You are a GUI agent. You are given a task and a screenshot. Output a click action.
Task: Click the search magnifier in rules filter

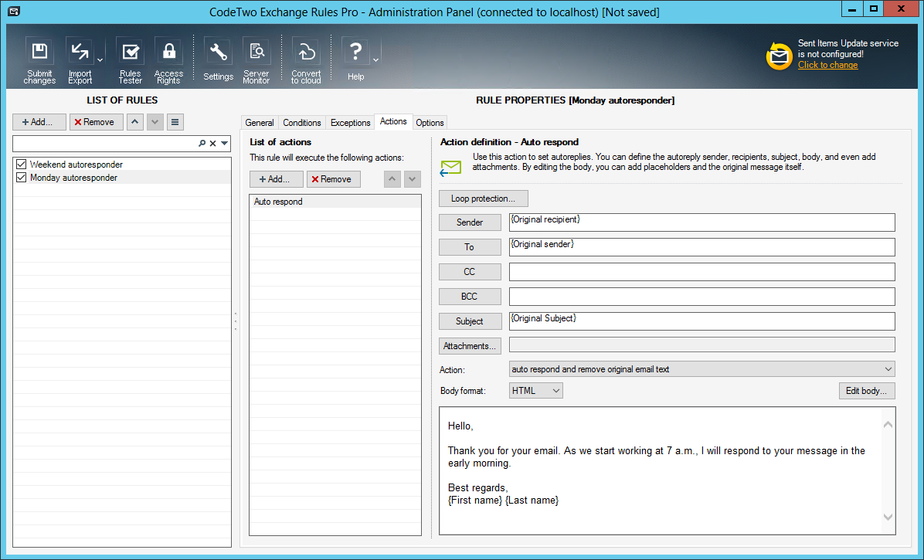pyautogui.click(x=202, y=143)
